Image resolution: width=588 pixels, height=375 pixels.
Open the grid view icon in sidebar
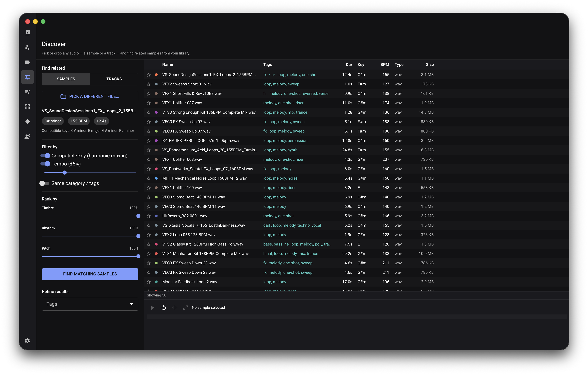27,107
